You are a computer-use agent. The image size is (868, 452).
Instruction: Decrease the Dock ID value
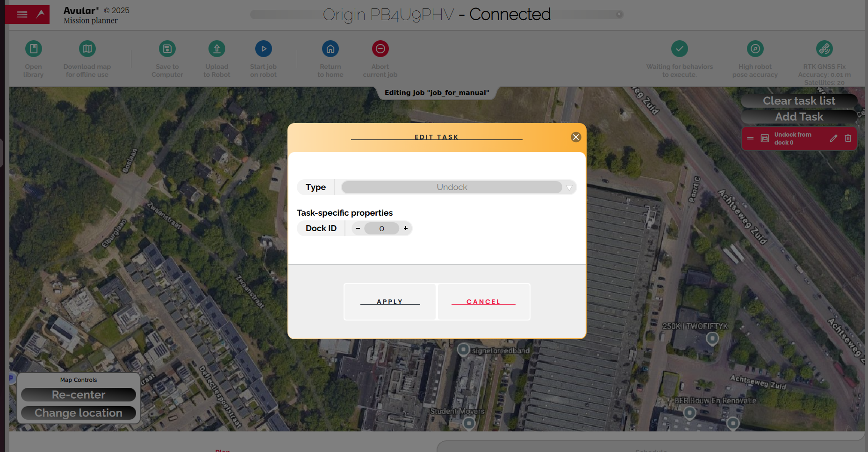[x=358, y=228]
